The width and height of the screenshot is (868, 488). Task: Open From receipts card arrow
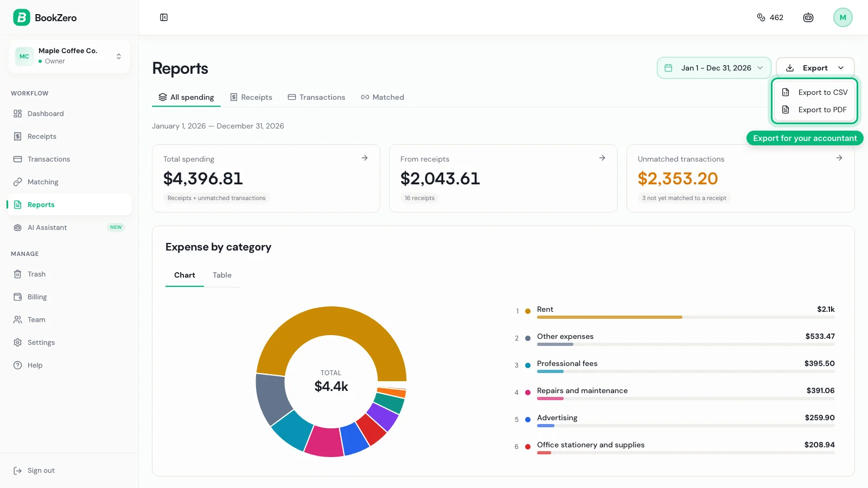(x=602, y=158)
